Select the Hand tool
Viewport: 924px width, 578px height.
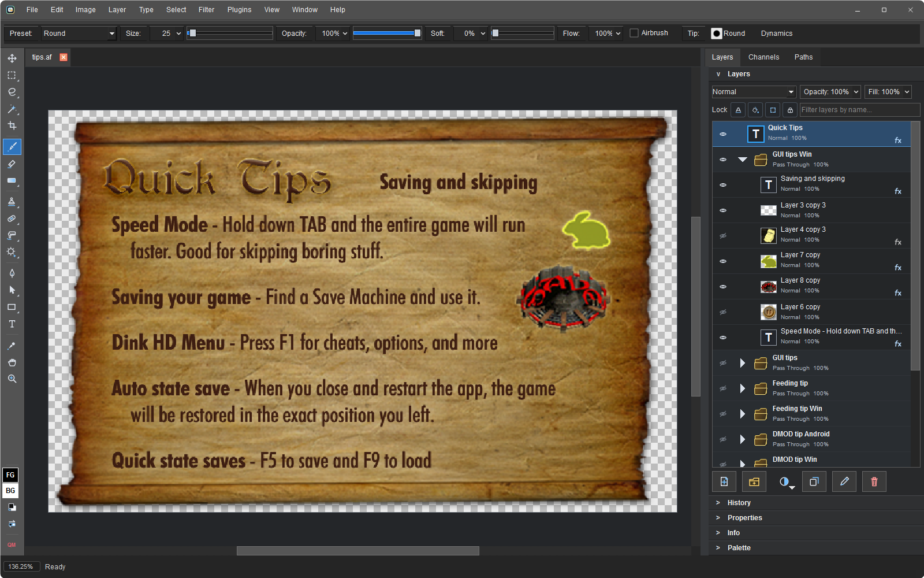[x=12, y=362]
